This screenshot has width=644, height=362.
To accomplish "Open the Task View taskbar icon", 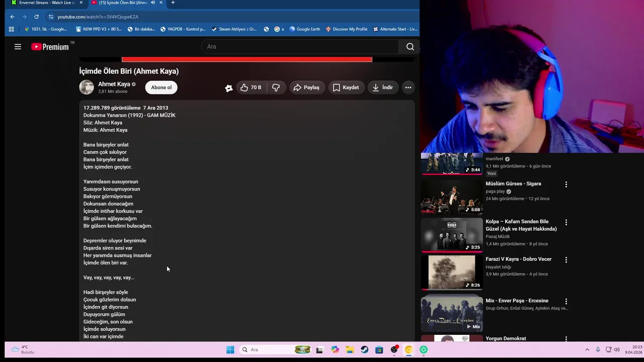I will [x=319, y=350].
